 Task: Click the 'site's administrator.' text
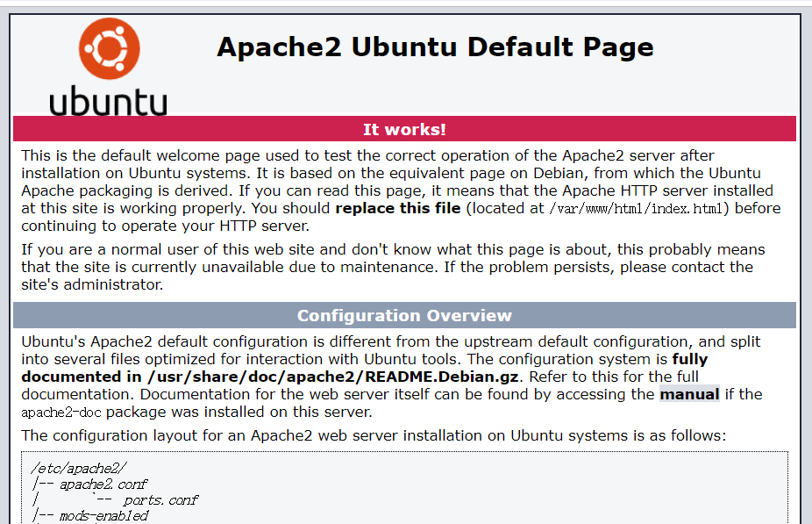tap(92, 284)
